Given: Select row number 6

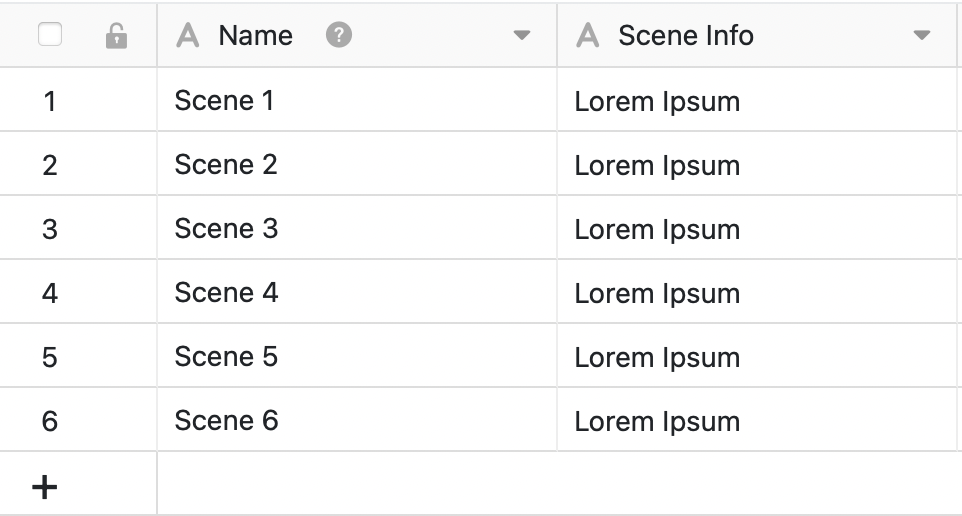Looking at the screenshot, I should coord(50,421).
